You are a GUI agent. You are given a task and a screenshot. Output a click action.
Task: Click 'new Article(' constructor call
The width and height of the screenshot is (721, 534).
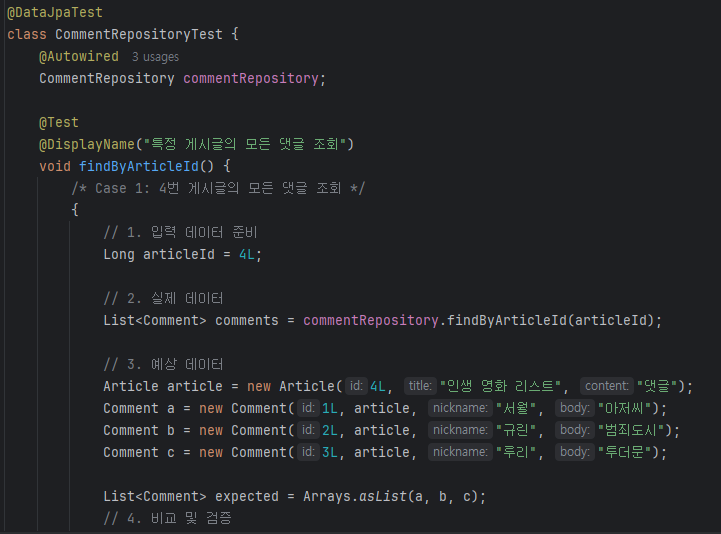[x=295, y=386]
